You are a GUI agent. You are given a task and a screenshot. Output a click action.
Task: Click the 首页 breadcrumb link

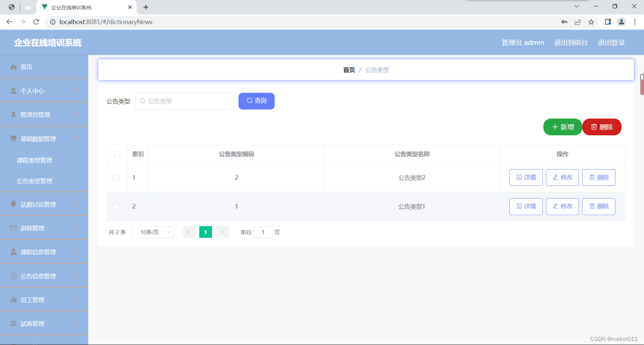[x=349, y=70]
